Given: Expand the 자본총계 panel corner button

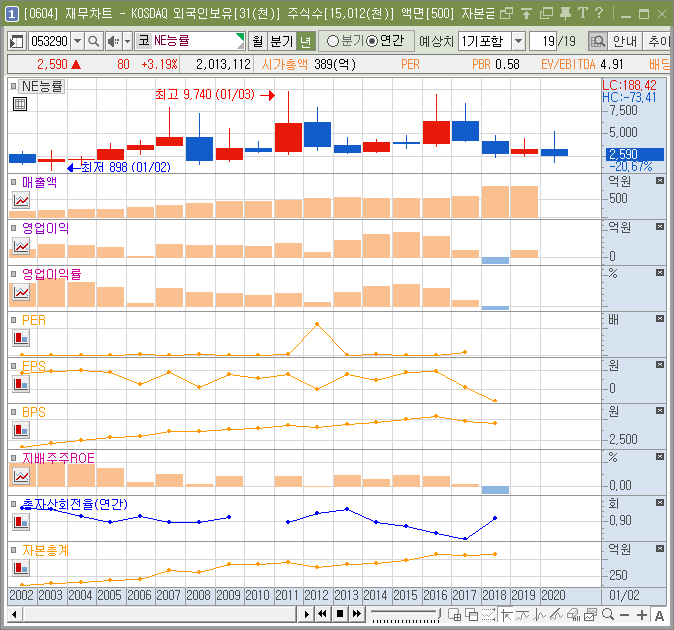Looking at the screenshot, I should point(660,548).
